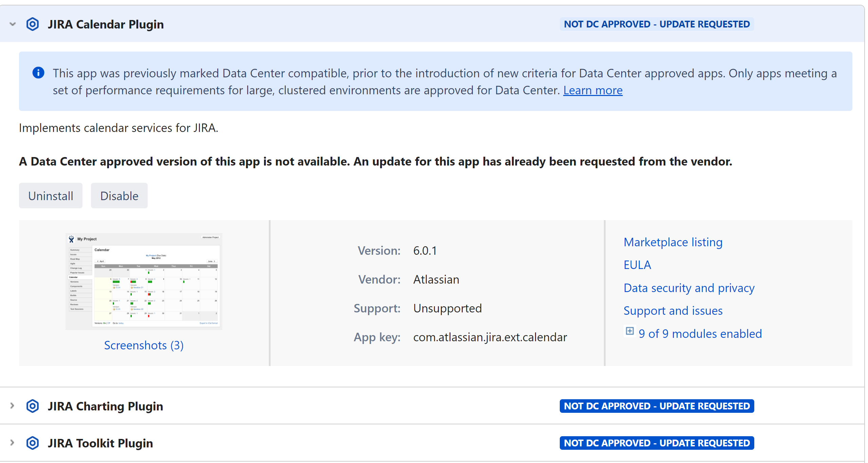Open Support and issues

coord(672,310)
